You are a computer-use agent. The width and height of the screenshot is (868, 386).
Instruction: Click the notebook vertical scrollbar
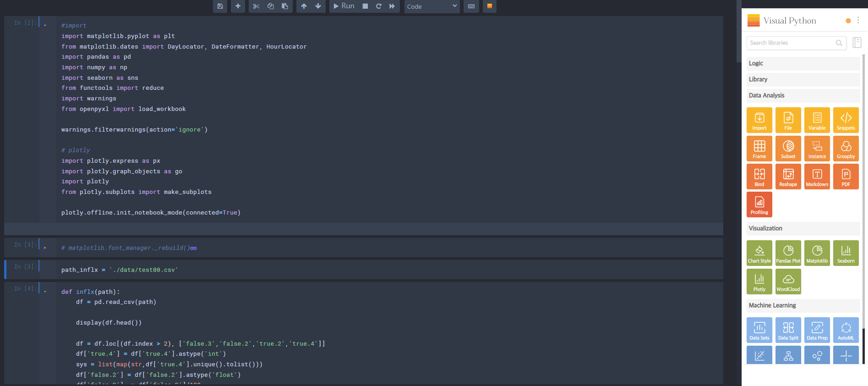738,31
